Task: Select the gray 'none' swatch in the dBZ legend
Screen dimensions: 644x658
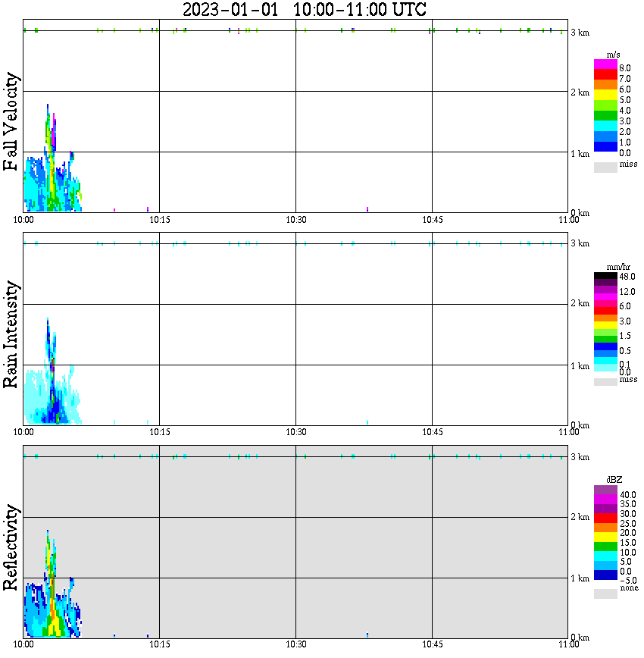Action: point(605,594)
